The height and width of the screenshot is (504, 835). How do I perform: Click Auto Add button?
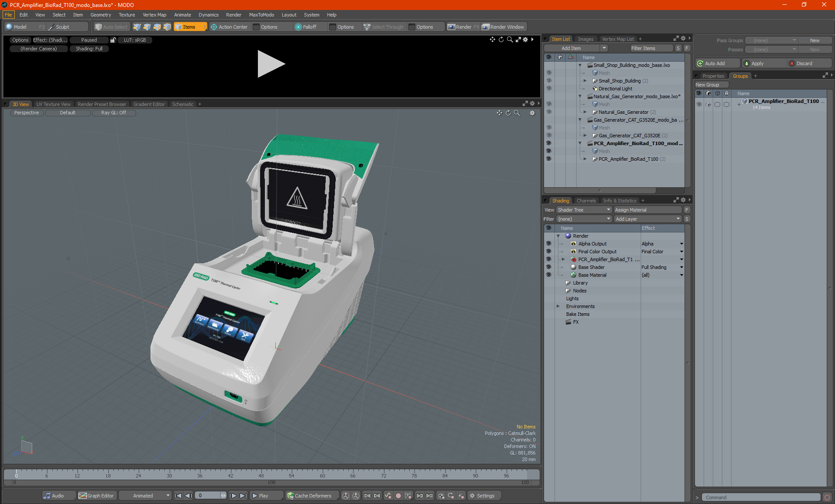(718, 63)
